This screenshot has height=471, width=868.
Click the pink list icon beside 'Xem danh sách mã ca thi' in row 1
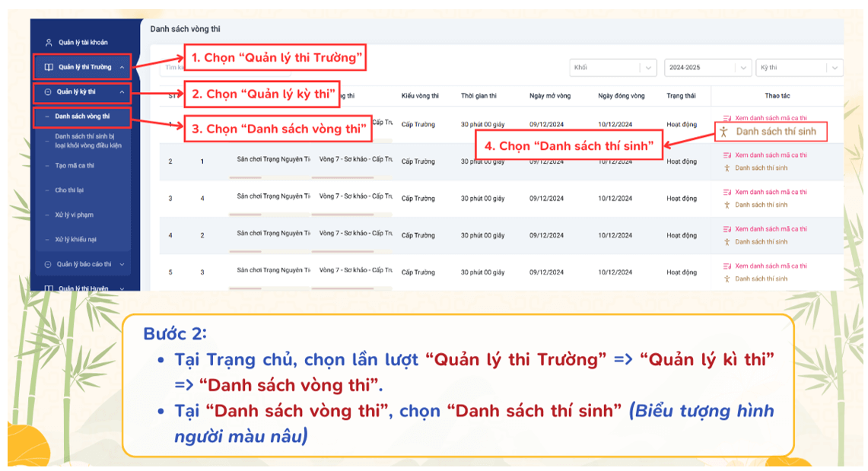pyautogui.click(x=727, y=119)
